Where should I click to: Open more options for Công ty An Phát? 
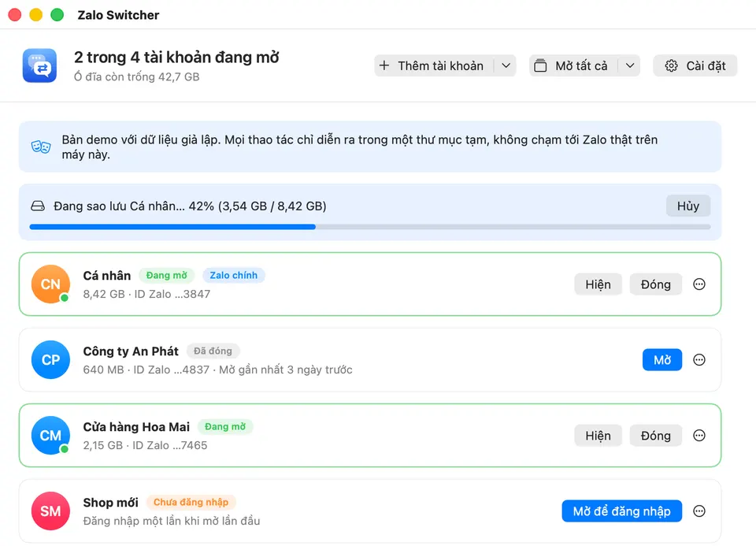point(699,360)
